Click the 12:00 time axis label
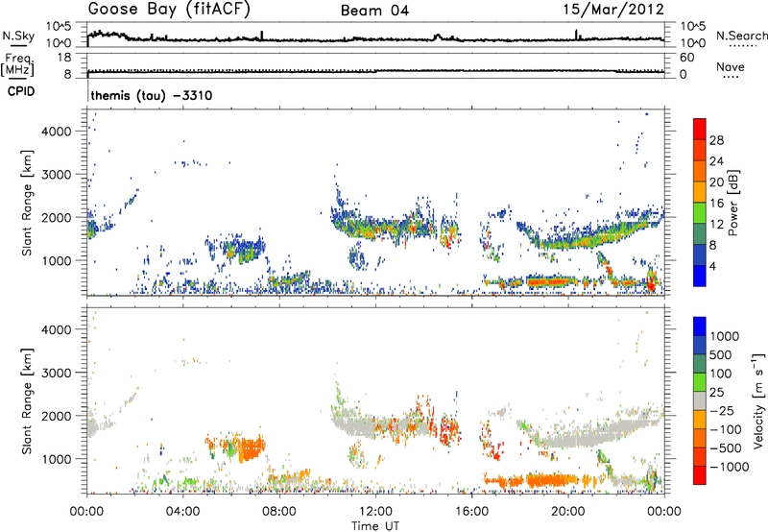The image size is (768, 532). (x=375, y=512)
